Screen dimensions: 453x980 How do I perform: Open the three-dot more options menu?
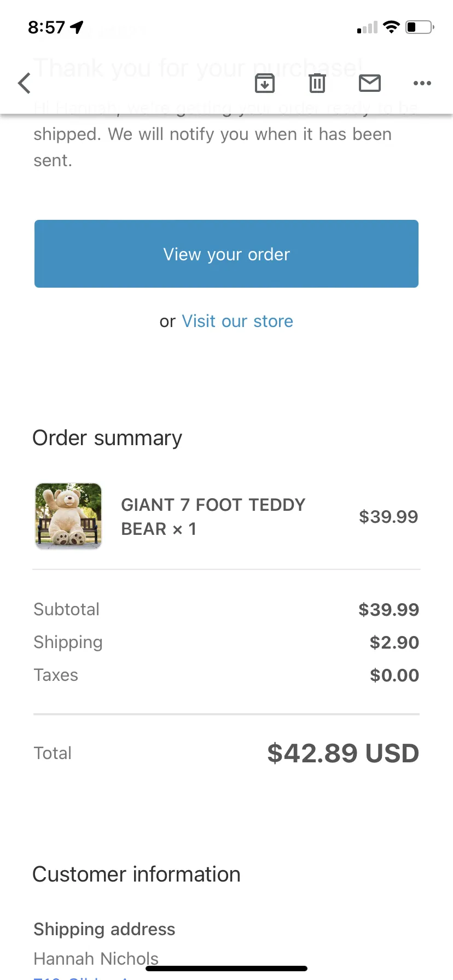coord(422,83)
